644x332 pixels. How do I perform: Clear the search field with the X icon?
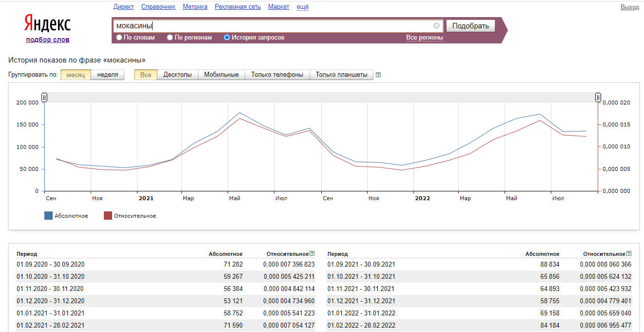point(436,26)
